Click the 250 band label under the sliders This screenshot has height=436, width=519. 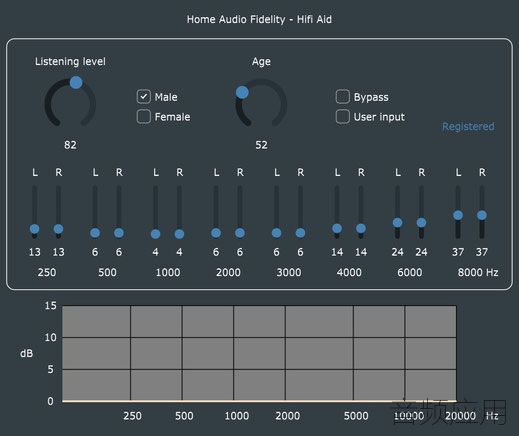47,272
